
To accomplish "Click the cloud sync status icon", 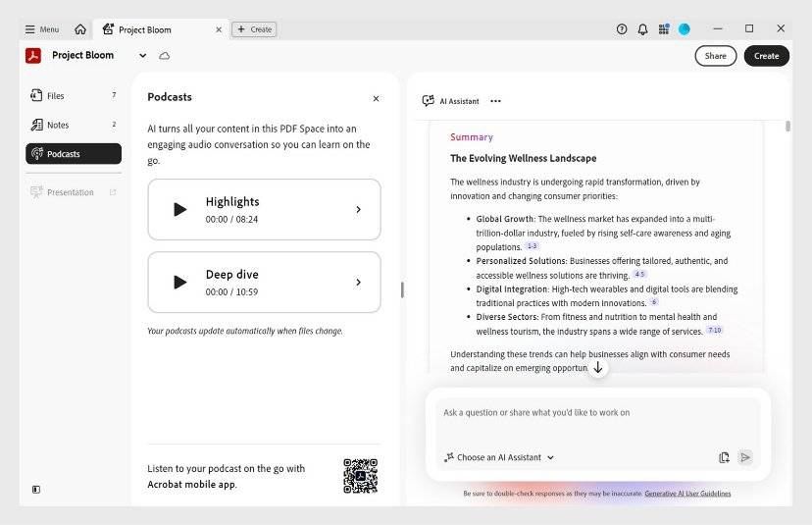I will tap(165, 56).
